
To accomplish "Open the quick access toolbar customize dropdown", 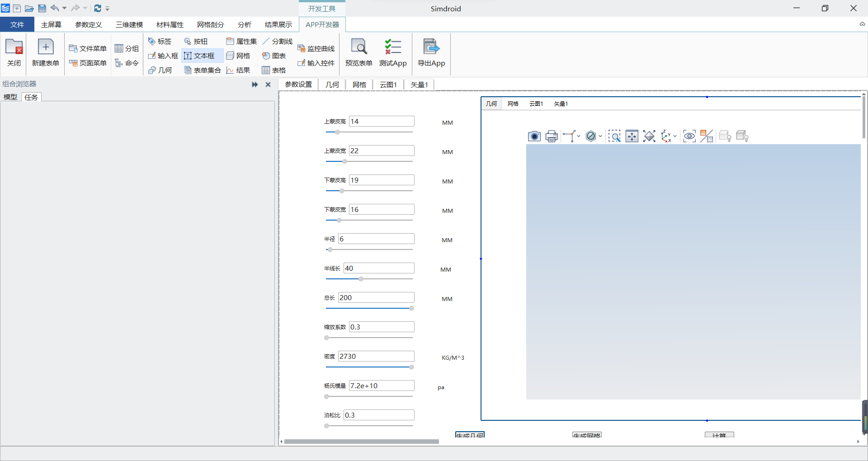I will 108,9.
